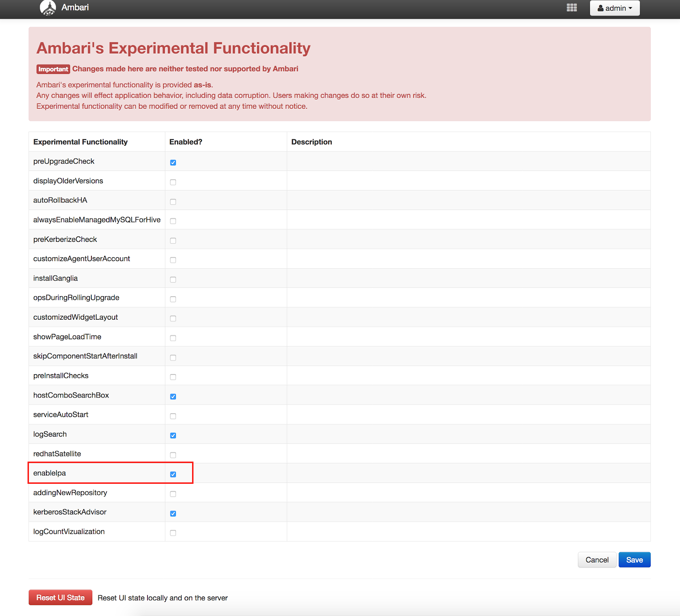Enable the addingNewRepository checkbox

click(173, 494)
